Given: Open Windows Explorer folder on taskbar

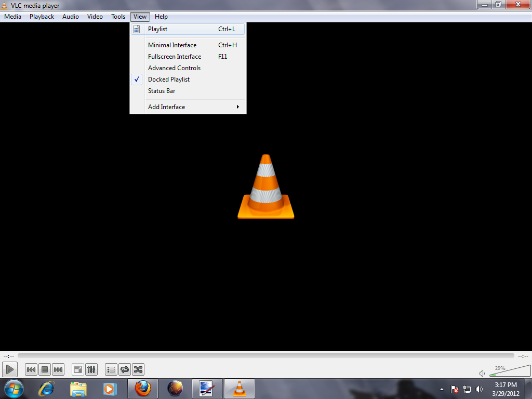Looking at the screenshot, I should (x=78, y=389).
